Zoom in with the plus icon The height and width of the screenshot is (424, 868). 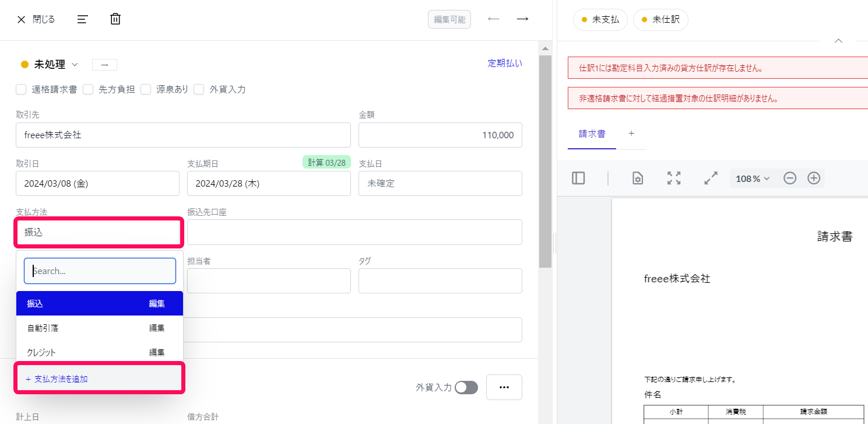pyautogui.click(x=814, y=178)
